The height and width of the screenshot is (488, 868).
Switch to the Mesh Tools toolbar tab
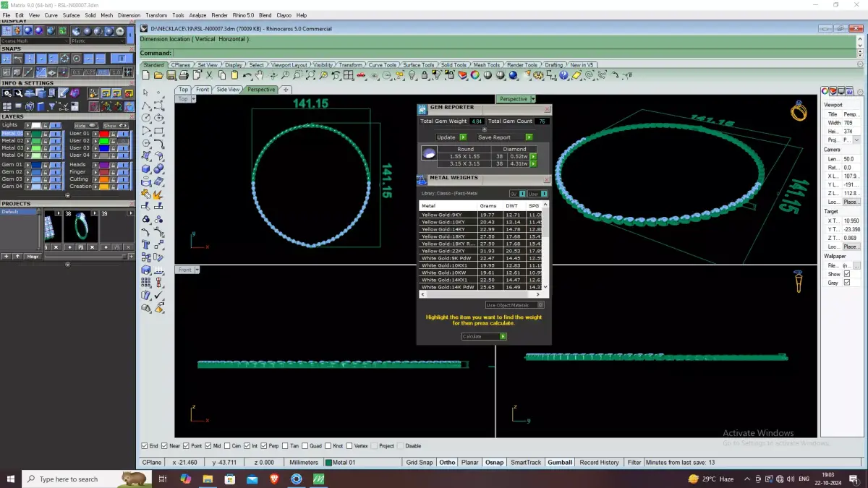[487, 65]
